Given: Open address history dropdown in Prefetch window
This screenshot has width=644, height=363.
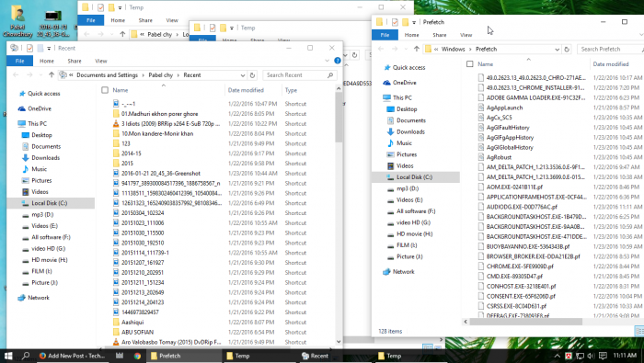Looking at the screenshot, I should [x=557, y=50].
